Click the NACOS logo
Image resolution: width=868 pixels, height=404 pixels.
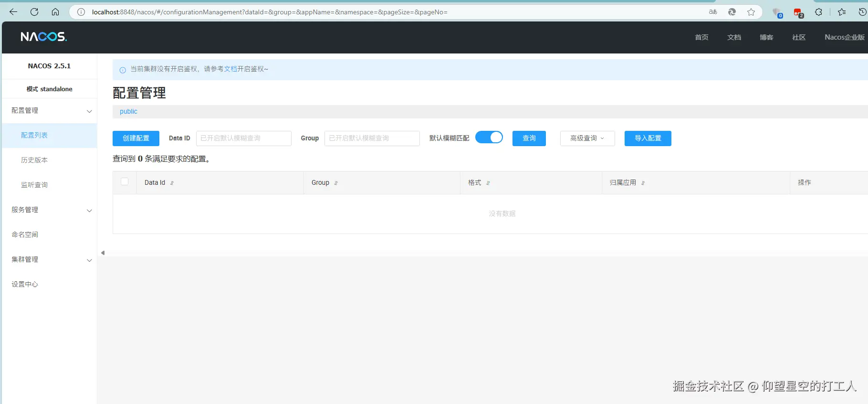click(43, 37)
